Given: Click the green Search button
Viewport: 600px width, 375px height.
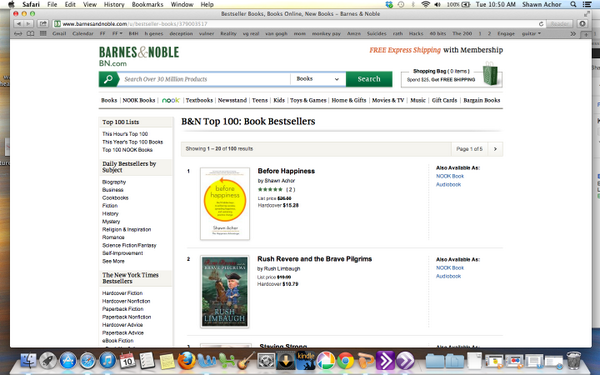Looking at the screenshot, I should 369,79.
